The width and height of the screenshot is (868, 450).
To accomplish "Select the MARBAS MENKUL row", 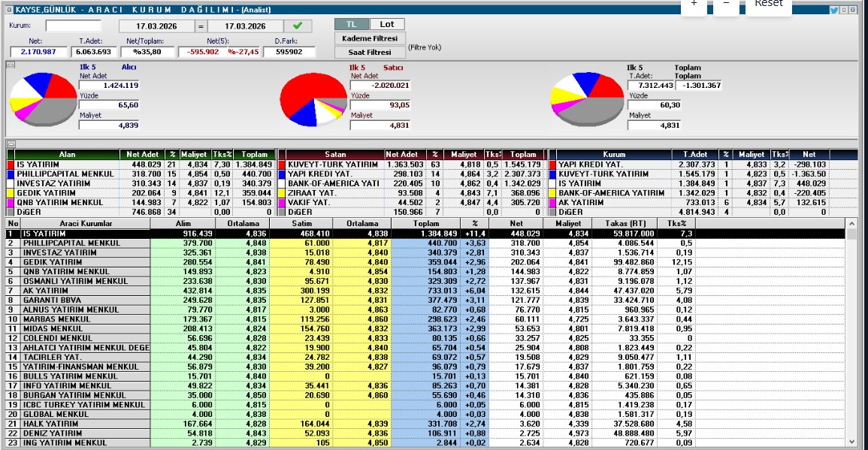I will click(425, 319).
